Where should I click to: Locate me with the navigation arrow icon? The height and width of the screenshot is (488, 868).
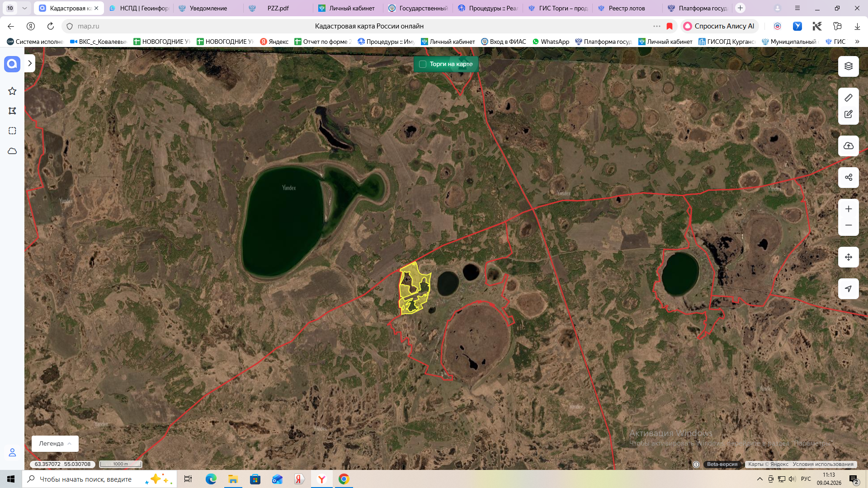[x=848, y=288]
